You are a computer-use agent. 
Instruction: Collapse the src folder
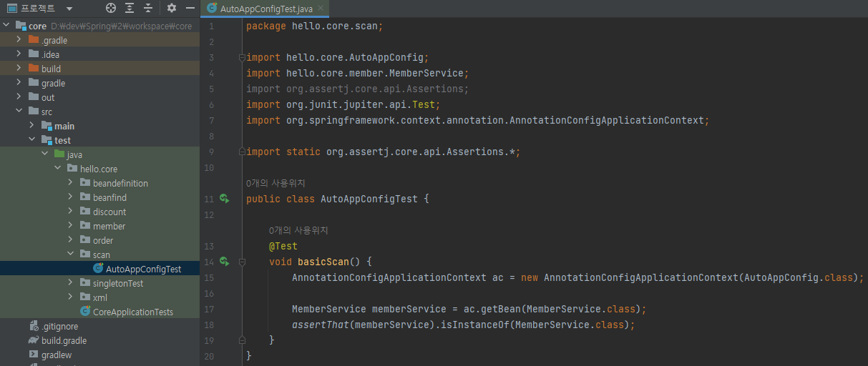19,112
